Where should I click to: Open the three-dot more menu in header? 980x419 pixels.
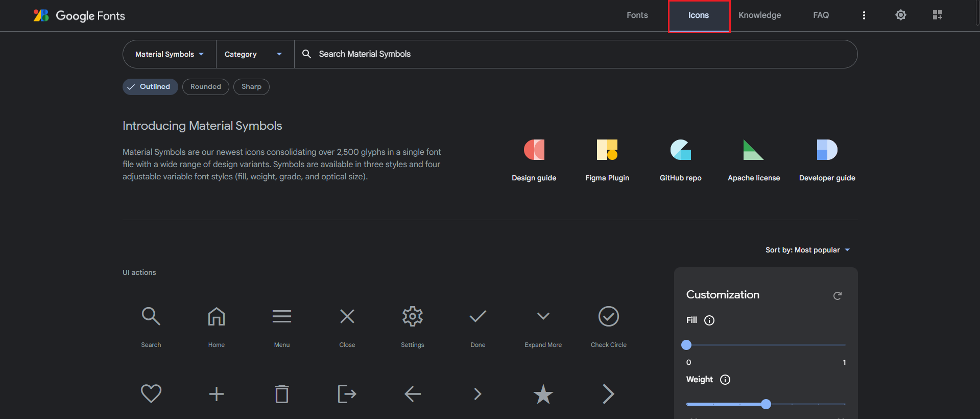[x=864, y=15]
